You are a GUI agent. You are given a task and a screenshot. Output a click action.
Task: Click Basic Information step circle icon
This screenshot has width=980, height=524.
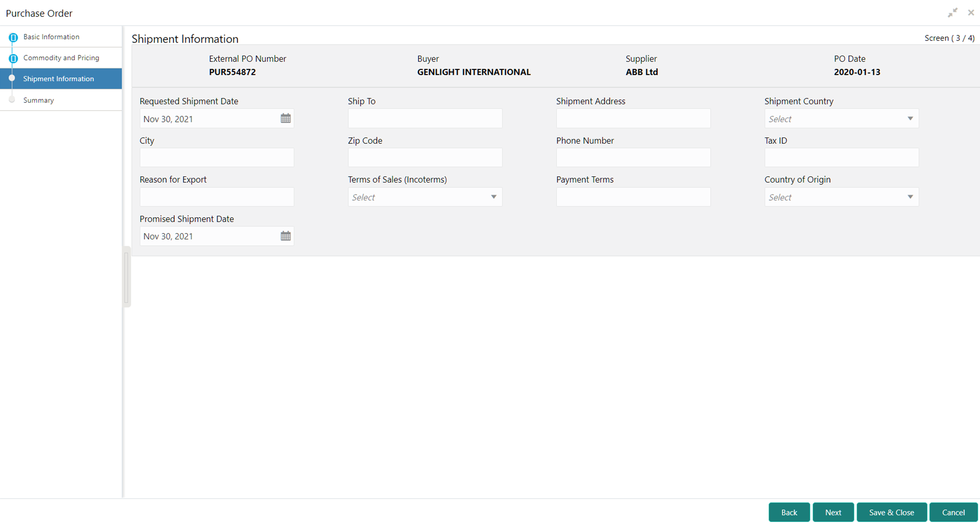click(x=13, y=37)
